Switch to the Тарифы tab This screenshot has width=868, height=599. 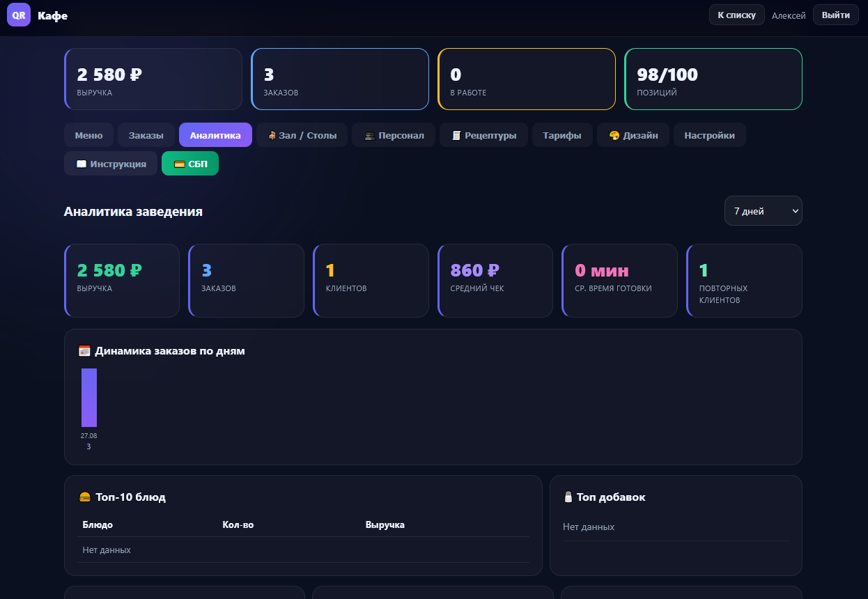562,135
